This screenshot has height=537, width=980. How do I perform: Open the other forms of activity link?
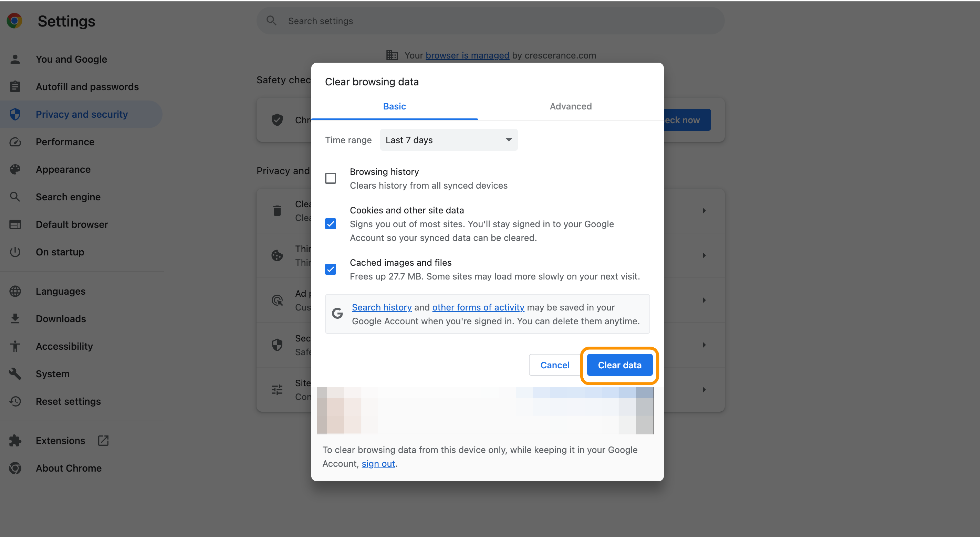pos(478,307)
